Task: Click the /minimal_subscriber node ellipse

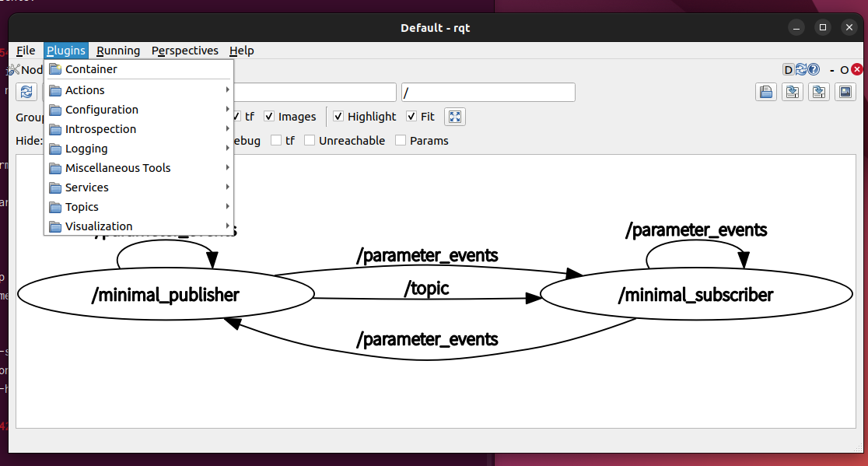Action: click(x=695, y=295)
